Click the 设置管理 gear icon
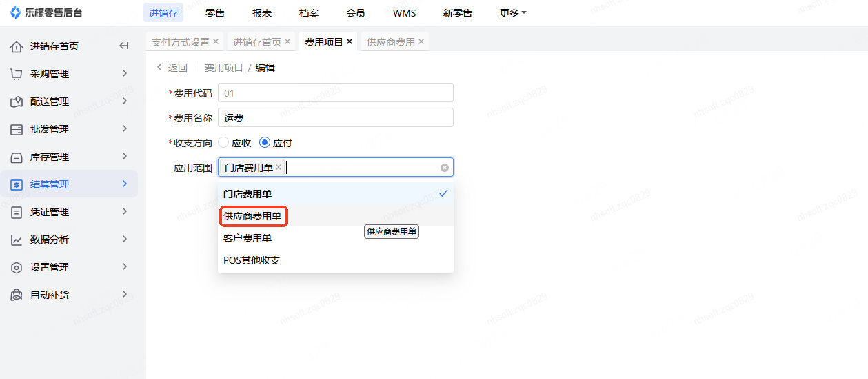Screen dimensions: 868x379 17,267
